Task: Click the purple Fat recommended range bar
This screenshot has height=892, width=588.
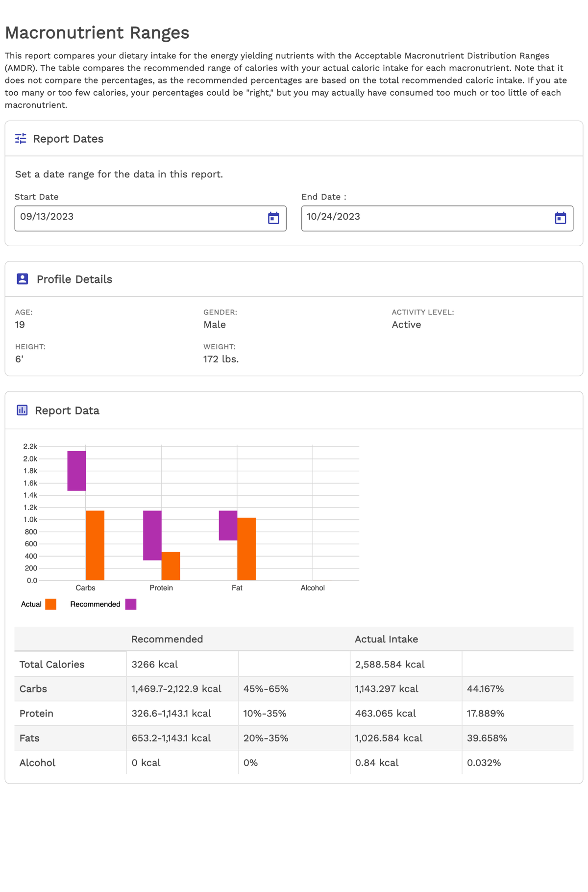Action: (228, 526)
